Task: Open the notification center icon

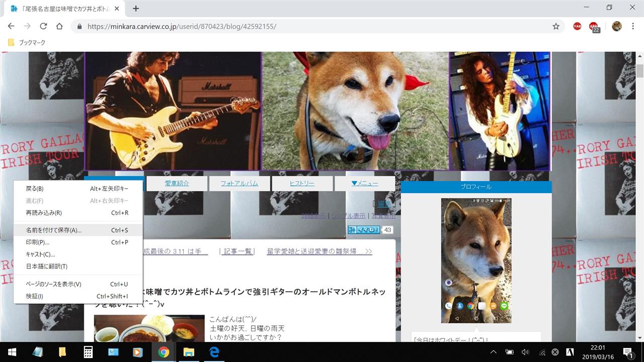Action: [628, 352]
